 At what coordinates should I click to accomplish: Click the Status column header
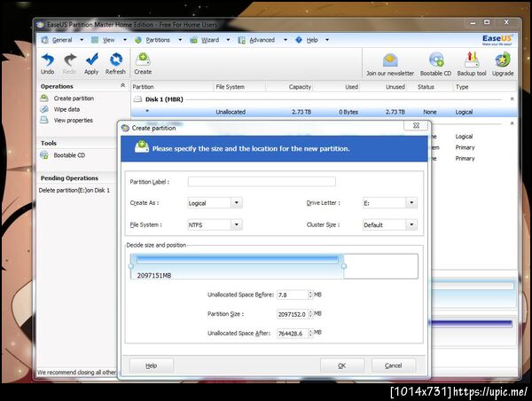pos(426,87)
